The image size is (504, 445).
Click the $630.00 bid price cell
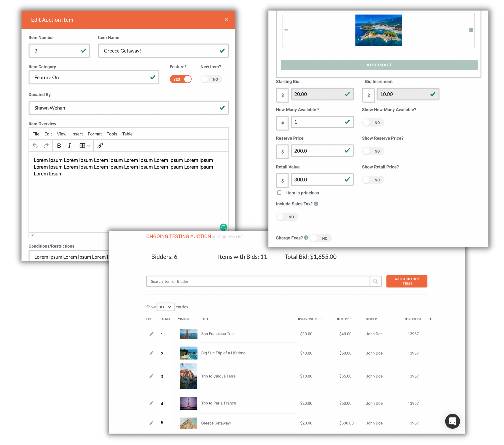coord(346,423)
